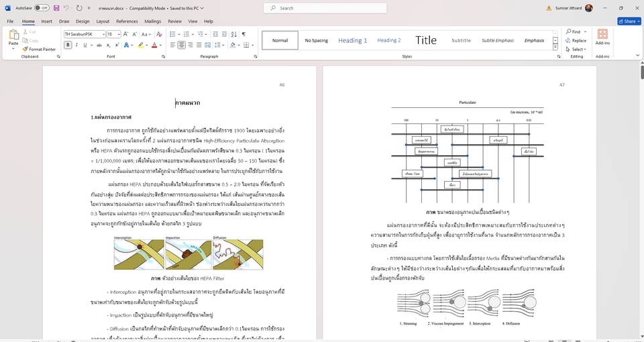Image resolution: width=644 pixels, height=342 pixels.
Task: Toggle Italic formatting
Action: tap(76, 45)
